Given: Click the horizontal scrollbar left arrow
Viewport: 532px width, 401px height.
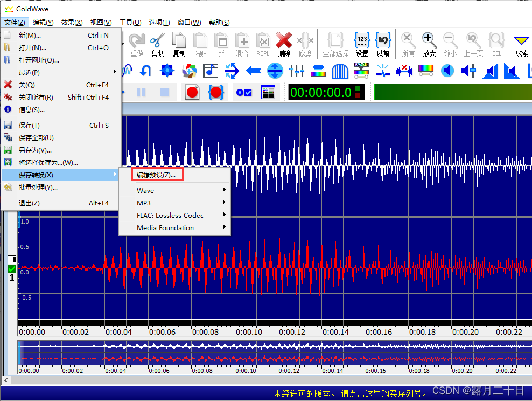Looking at the screenshot, I should (6, 380).
